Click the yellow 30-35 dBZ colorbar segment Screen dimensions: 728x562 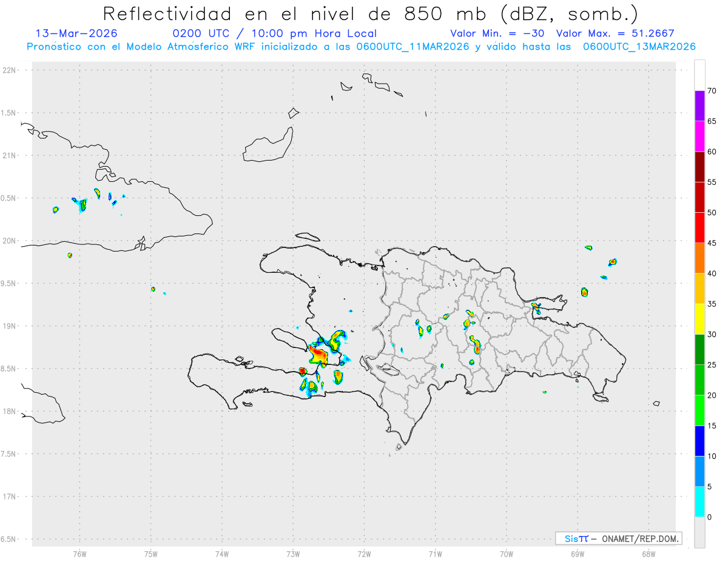(699, 319)
